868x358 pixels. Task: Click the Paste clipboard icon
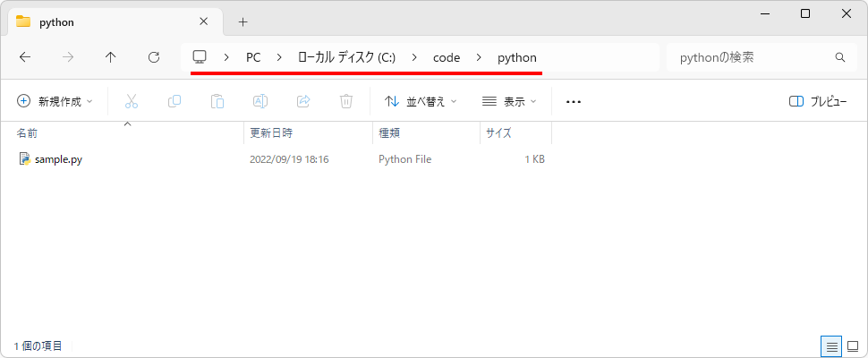217,101
